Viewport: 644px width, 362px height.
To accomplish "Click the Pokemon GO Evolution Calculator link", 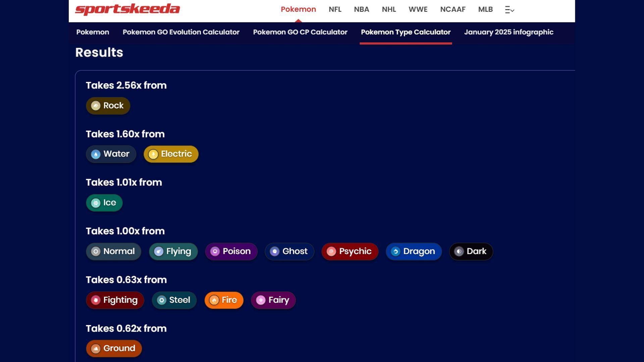I will click(181, 32).
